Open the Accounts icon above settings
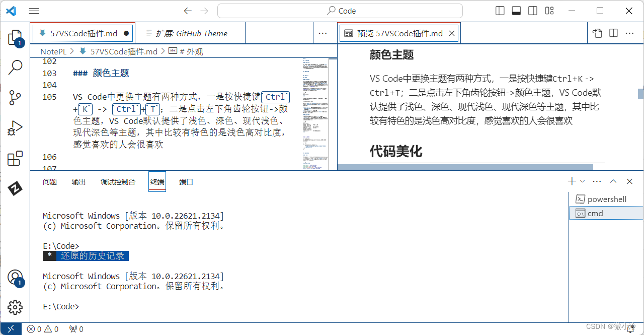Image resolution: width=644 pixels, height=335 pixels. coord(15,278)
